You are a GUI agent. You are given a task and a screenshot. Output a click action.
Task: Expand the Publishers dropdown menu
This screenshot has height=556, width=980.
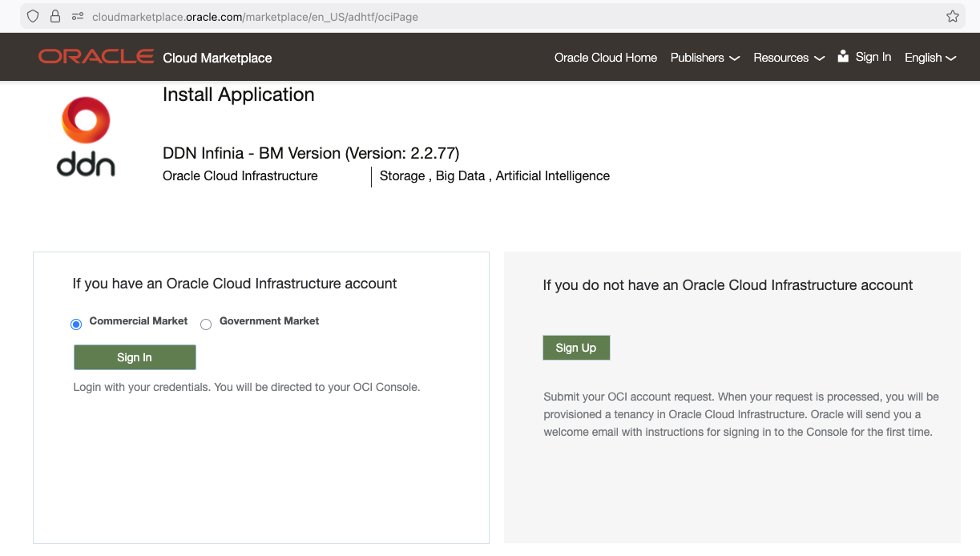tap(704, 58)
